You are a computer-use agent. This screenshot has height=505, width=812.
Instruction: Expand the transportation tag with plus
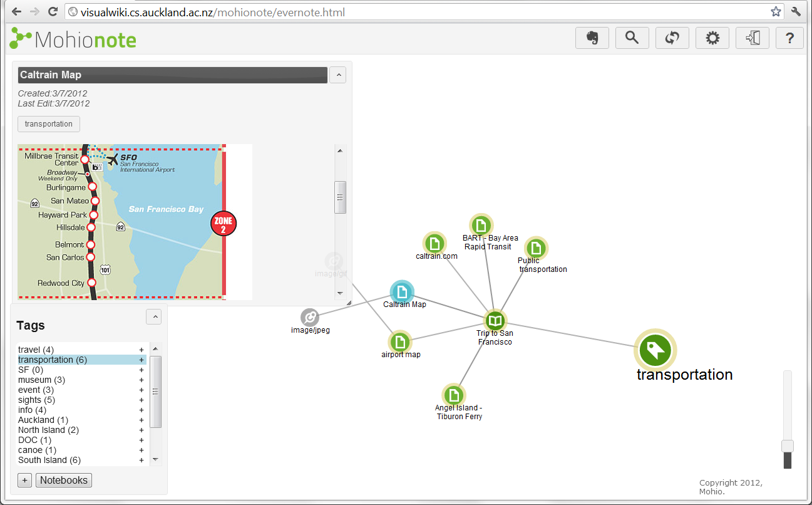141,360
